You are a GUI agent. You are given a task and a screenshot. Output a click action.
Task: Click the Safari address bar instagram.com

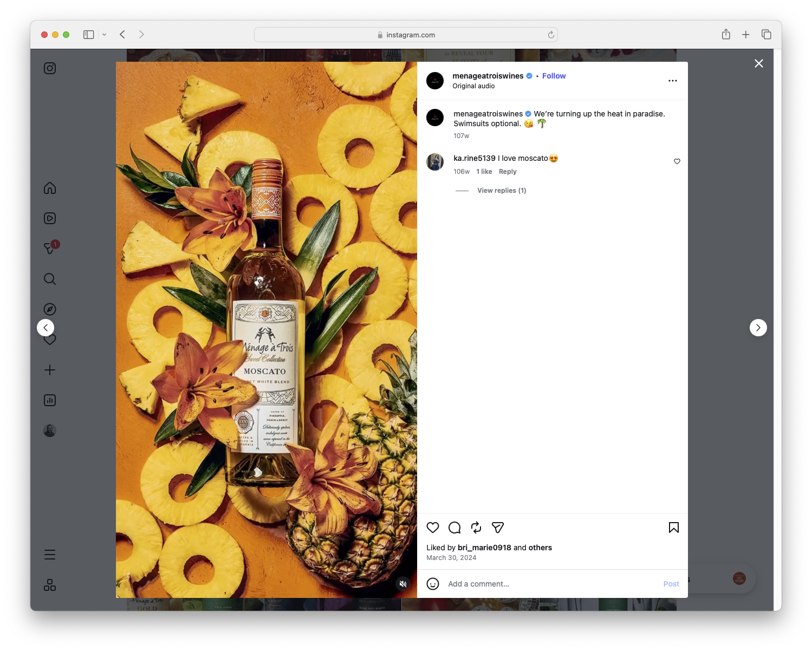tap(406, 35)
